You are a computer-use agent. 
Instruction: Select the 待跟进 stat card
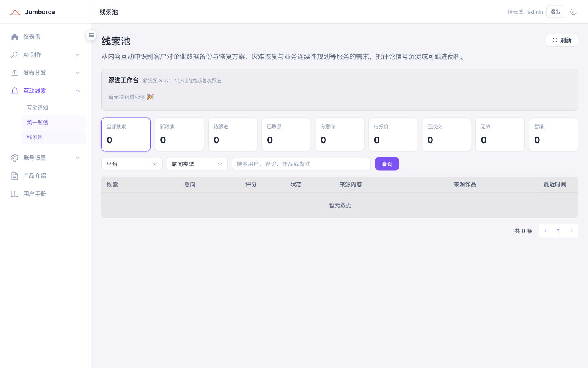click(x=233, y=135)
